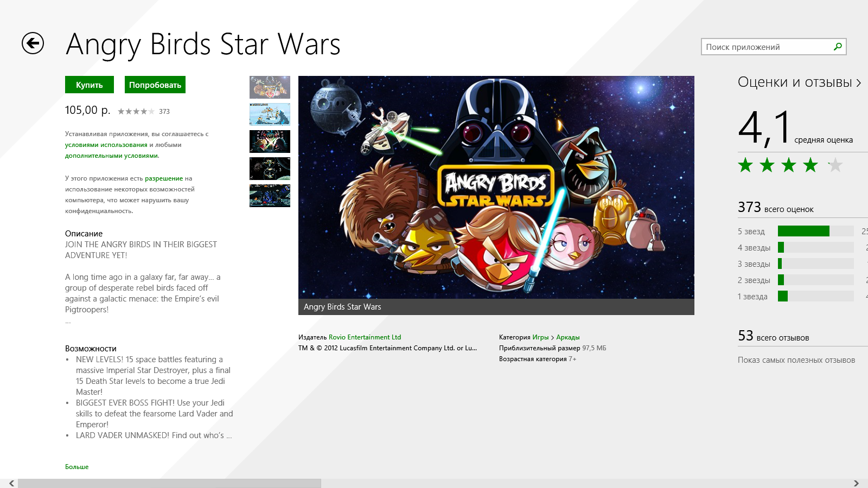Image resolution: width=868 pixels, height=488 pixels.
Task: Open the Оценки и отзывы chevron arrow
Action: 859,83
